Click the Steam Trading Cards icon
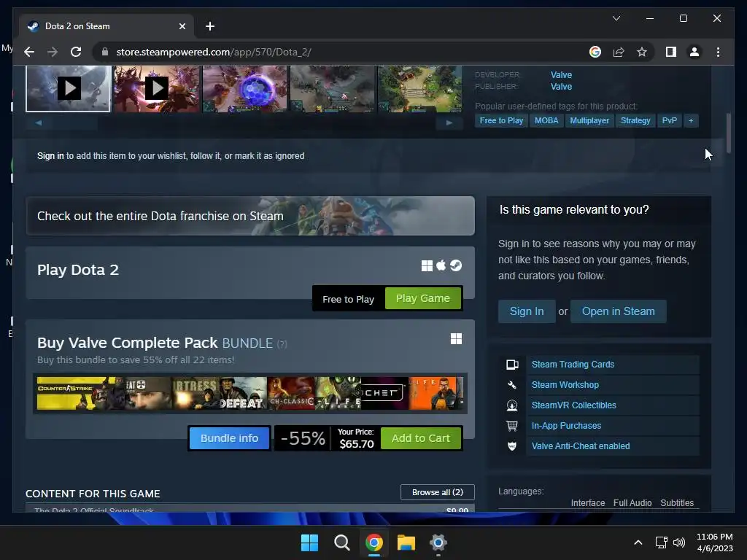Viewport: 747px width, 560px height. click(x=512, y=365)
